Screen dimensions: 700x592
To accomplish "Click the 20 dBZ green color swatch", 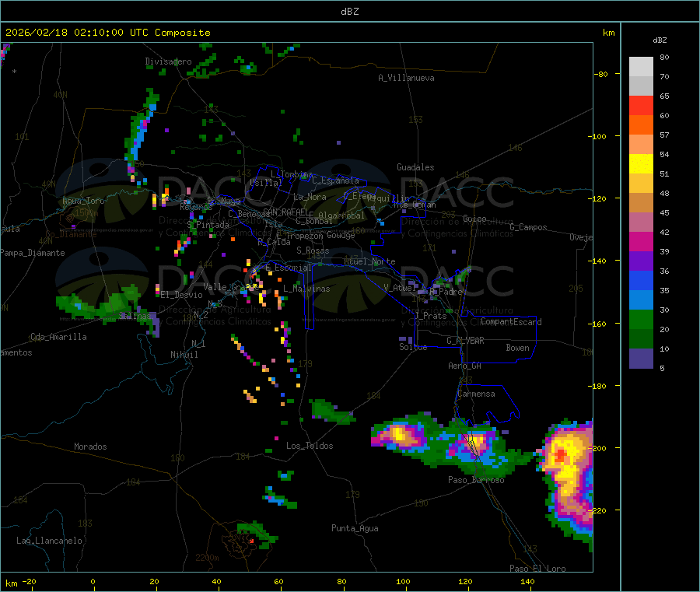I will [x=641, y=319].
